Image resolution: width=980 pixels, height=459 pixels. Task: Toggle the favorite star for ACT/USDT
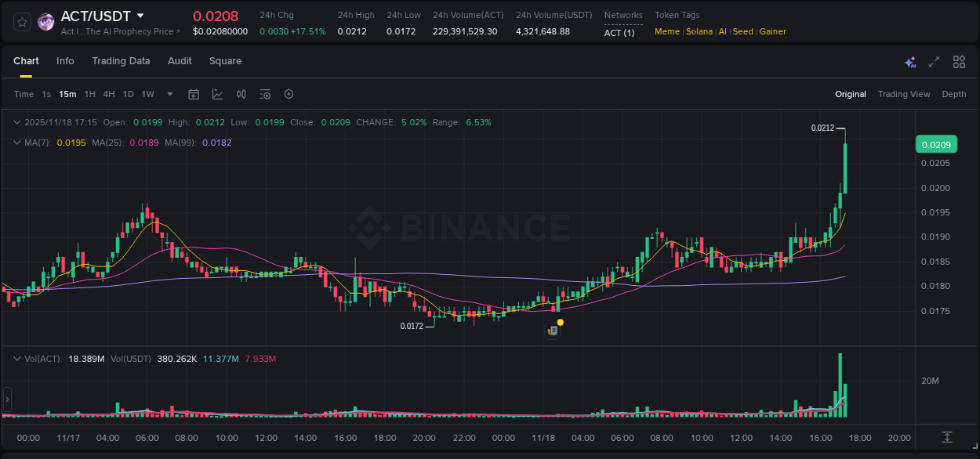pos(21,21)
